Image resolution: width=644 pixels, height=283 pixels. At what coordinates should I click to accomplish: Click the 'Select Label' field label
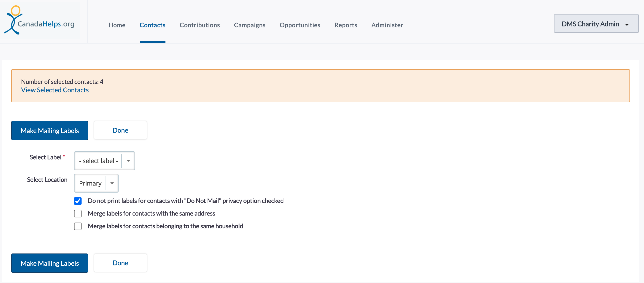point(45,157)
